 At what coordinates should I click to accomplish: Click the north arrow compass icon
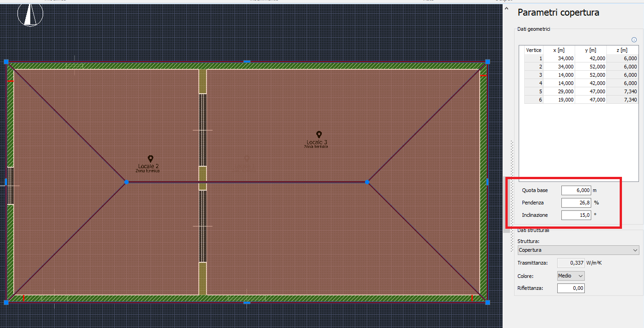pos(30,14)
